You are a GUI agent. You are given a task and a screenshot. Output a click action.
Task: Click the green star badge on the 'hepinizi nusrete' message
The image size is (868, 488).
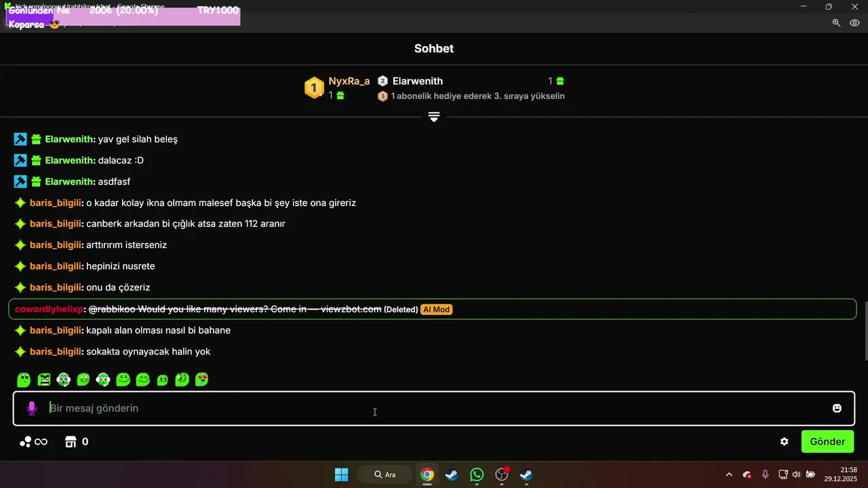20,266
